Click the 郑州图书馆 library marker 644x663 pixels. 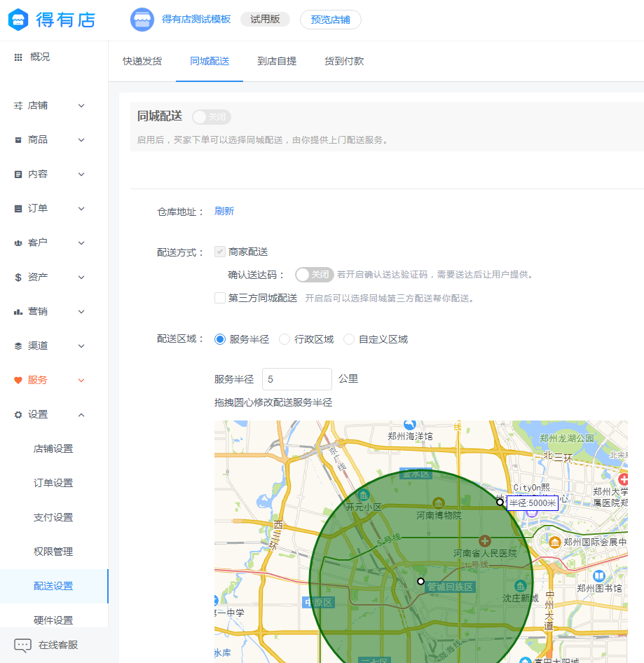pos(598,576)
